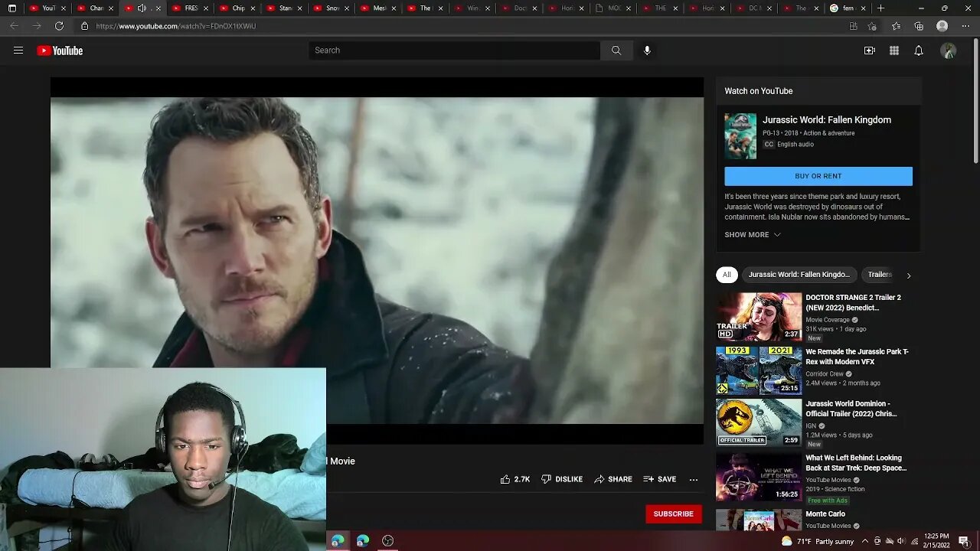Open the YouTube hamburger guide menu

[18, 51]
